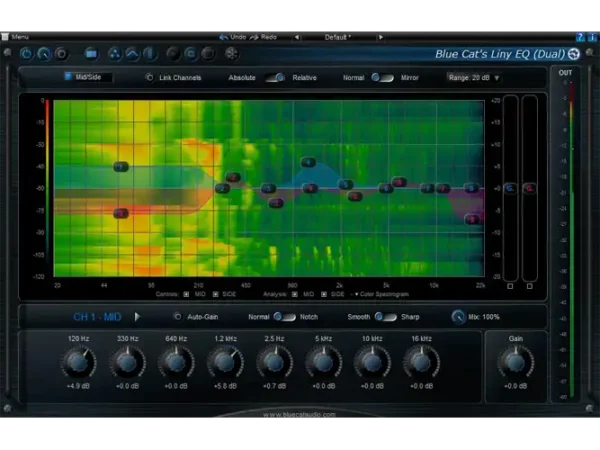Flip the Smooth/Sharp switch
The height and width of the screenshot is (450, 600).
coord(386,317)
